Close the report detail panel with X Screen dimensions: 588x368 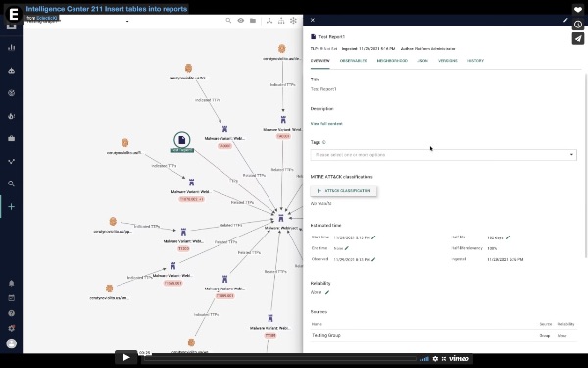[313, 20]
